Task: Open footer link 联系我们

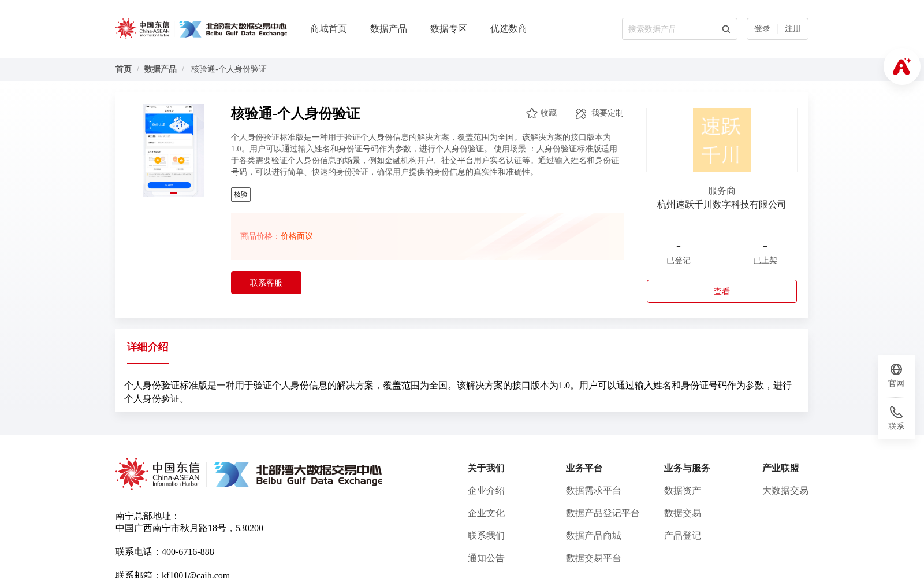Action: coord(486,536)
